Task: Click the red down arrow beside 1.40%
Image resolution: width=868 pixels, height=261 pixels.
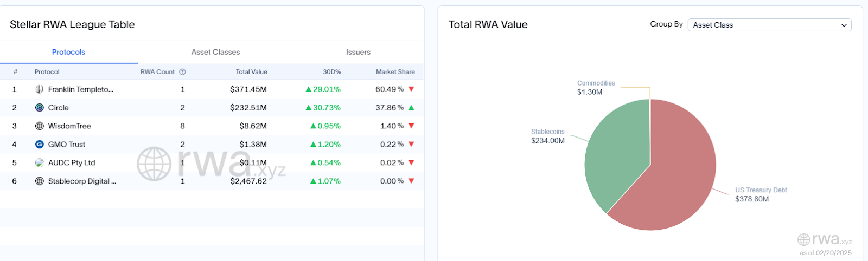Action: click(411, 126)
